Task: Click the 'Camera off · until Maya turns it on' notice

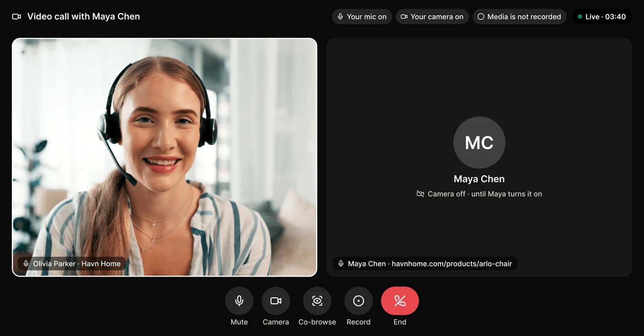Action: pyautogui.click(x=479, y=194)
